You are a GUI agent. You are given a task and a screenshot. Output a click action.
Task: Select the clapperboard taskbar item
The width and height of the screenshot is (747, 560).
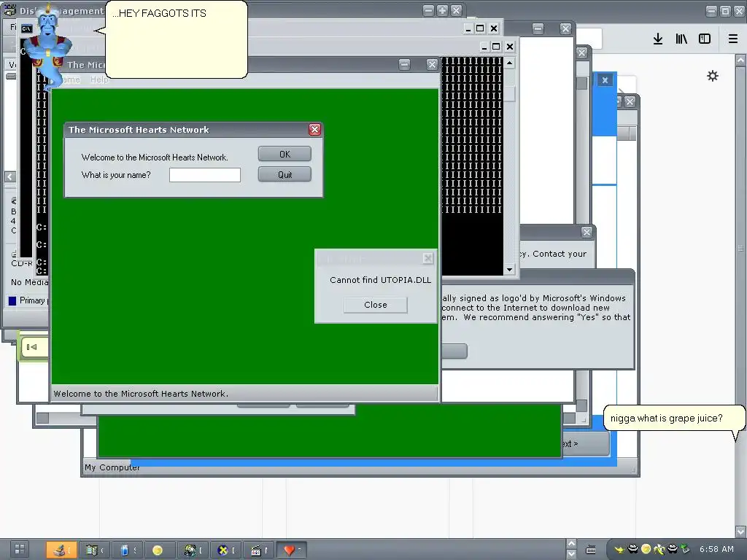pos(258,550)
